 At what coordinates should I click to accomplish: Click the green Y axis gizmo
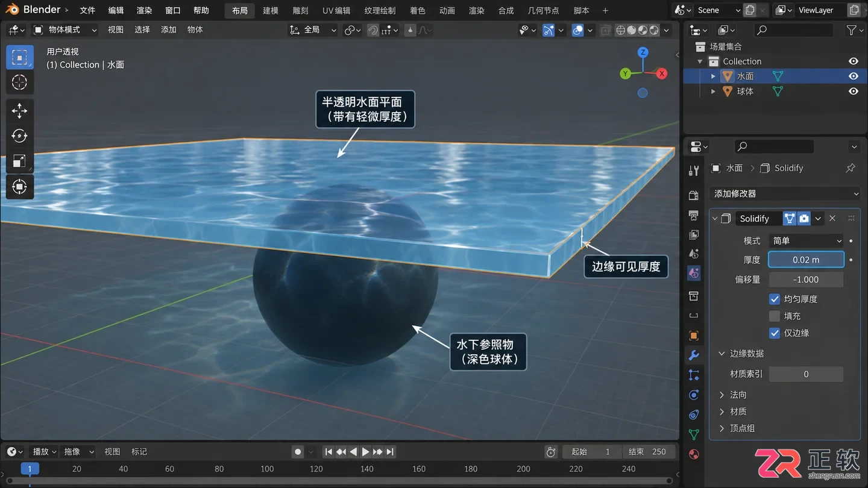(x=625, y=74)
